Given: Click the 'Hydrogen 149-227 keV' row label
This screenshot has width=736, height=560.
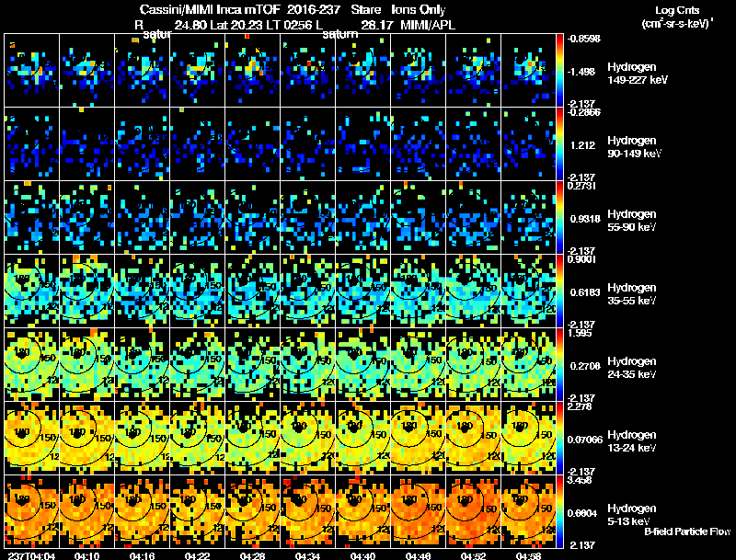Looking at the screenshot, I should coord(638,74).
